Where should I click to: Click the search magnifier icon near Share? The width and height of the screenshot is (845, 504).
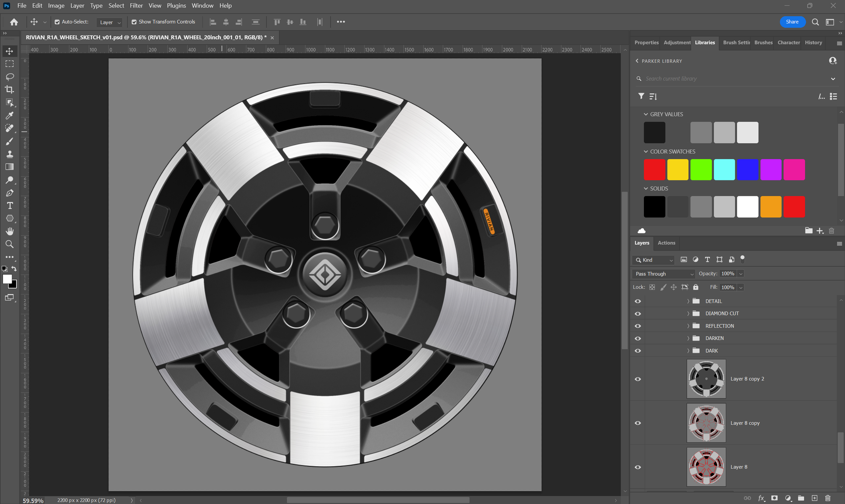pos(815,22)
